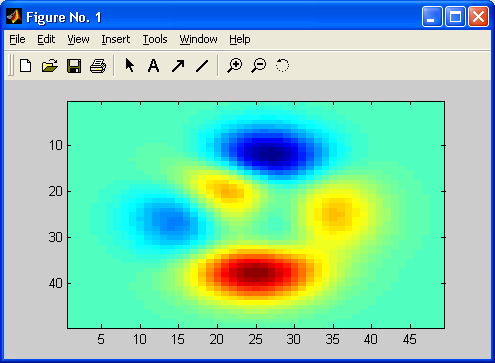Open the Window menu
The image size is (495, 363).
pyautogui.click(x=198, y=39)
